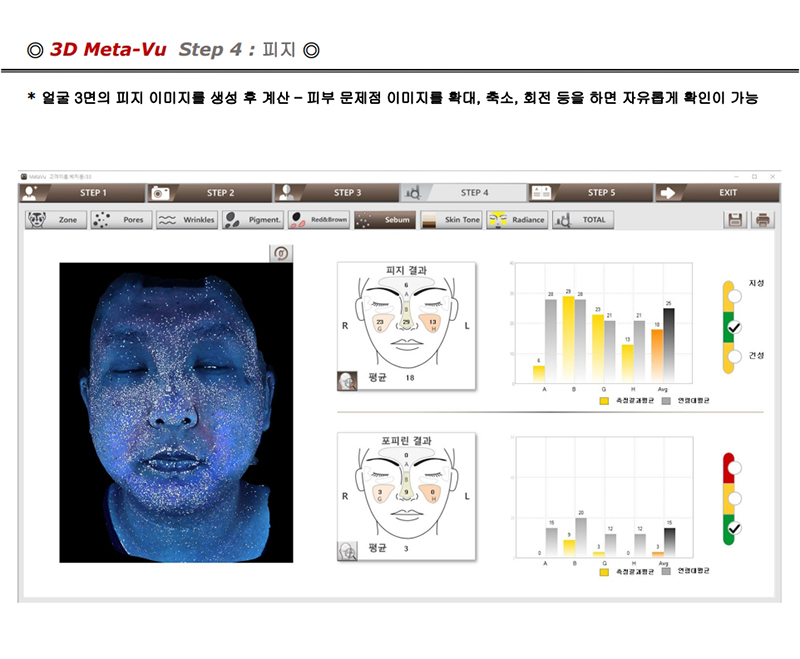Show the TOTAL results summary

583,220
